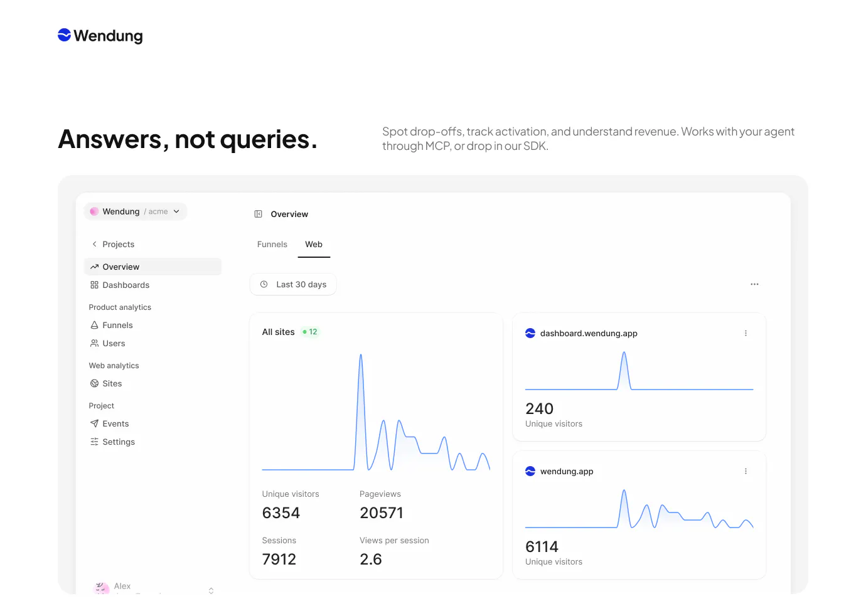Open the options menu for dashboard.wendung.app card
The height and width of the screenshot is (616, 866).
point(746,333)
